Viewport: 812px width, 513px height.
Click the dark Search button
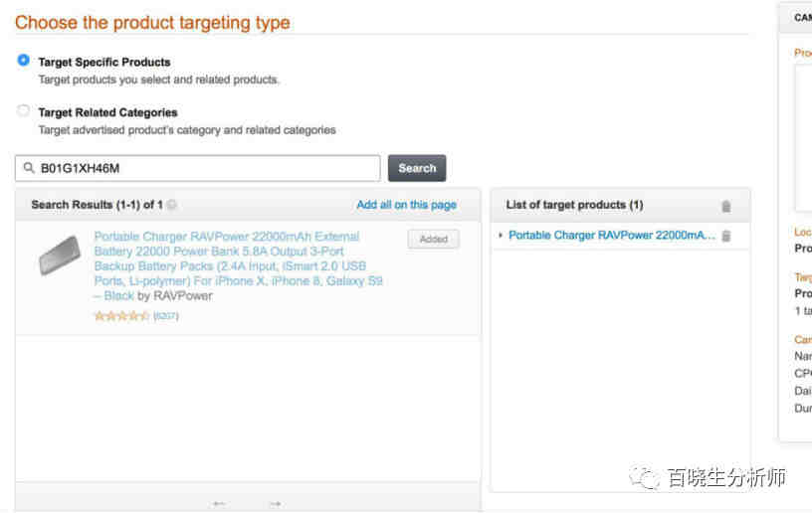[417, 168]
